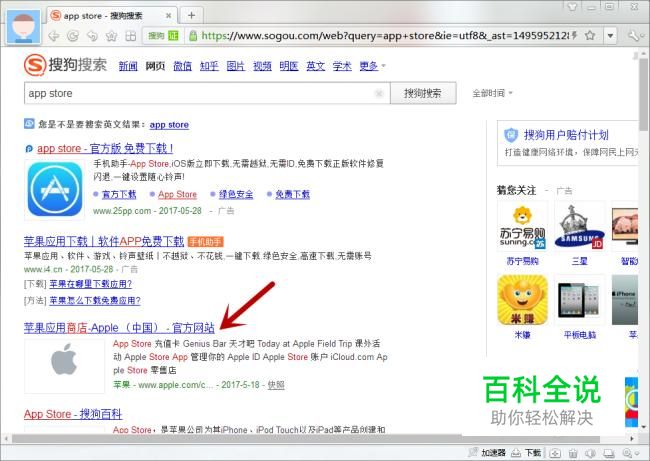Click the Samsung crown ad thumbnail

[x=580, y=226]
